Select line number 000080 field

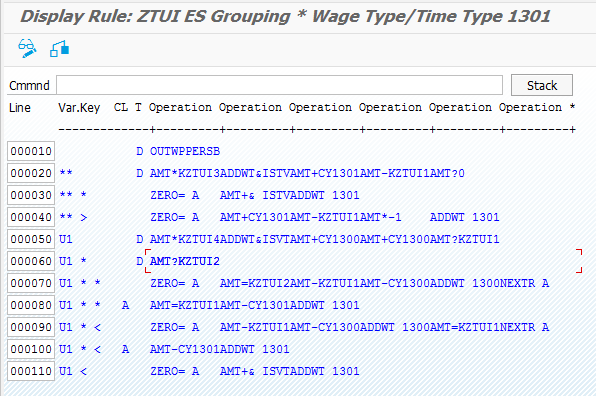pos(31,306)
